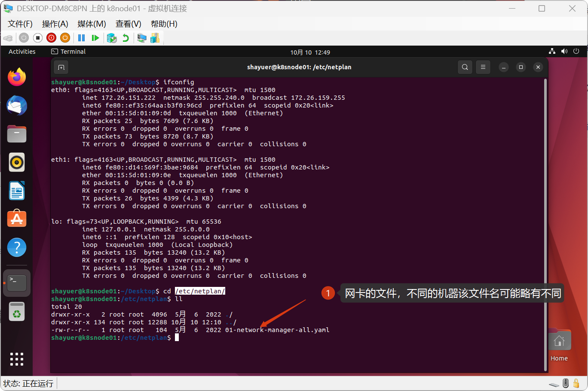Image resolution: width=588 pixels, height=391 pixels.
Task: Open the 操作(A) menu
Action: click(55, 24)
